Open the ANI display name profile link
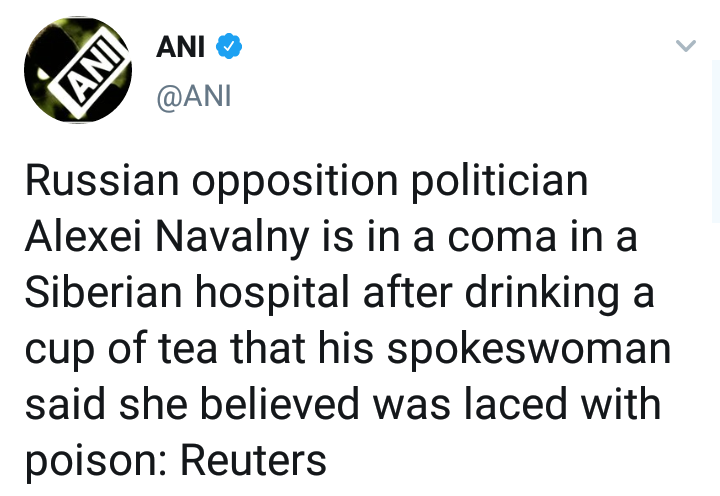 [181, 46]
